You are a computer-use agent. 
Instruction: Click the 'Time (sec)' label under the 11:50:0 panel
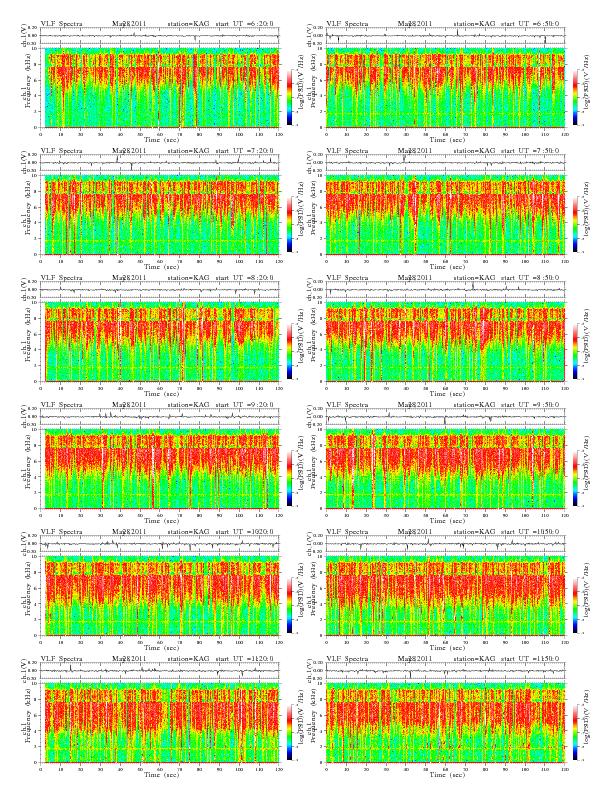pyautogui.click(x=447, y=774)
